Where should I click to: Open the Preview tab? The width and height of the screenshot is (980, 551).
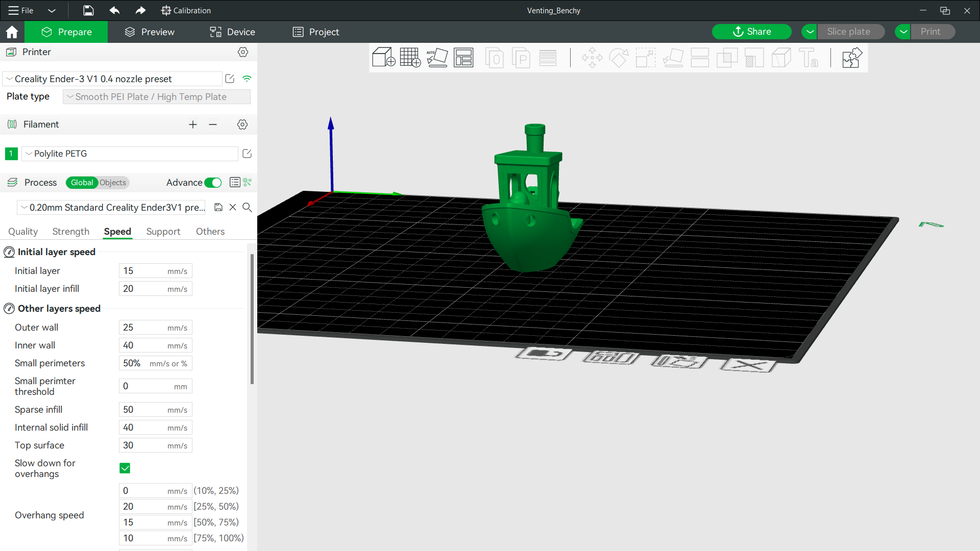click(x=150, y=32)
